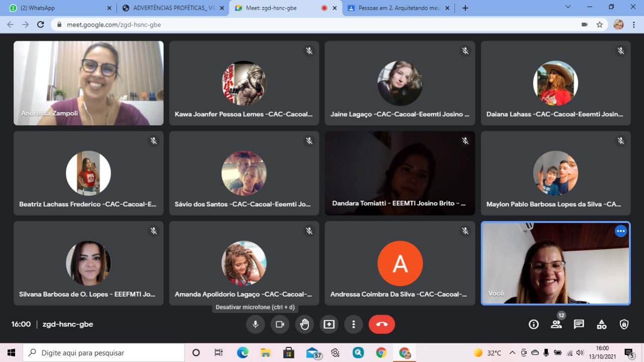Open the more options three-dot menu in control bar

point(354,324)
